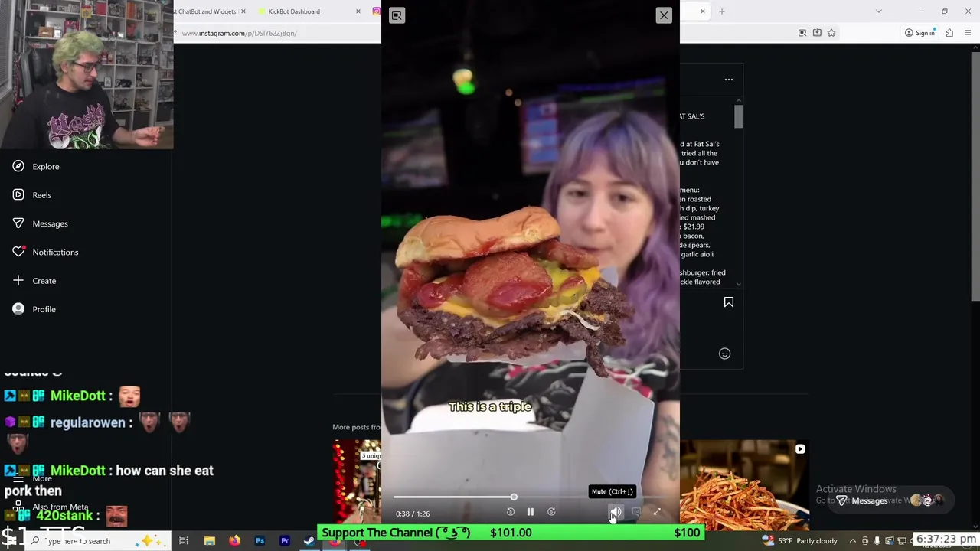Click the video progress bar handle

(514, 497)
